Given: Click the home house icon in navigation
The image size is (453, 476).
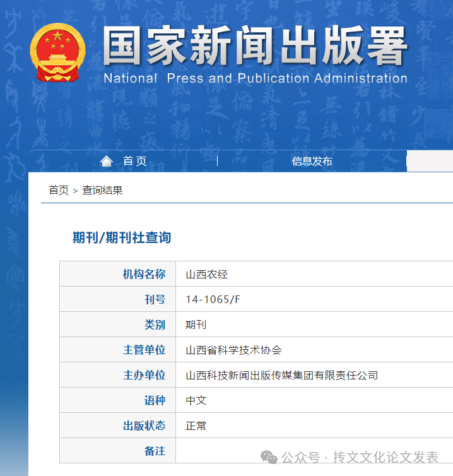Looking at the screenshot, I should [x=107, y=161].
